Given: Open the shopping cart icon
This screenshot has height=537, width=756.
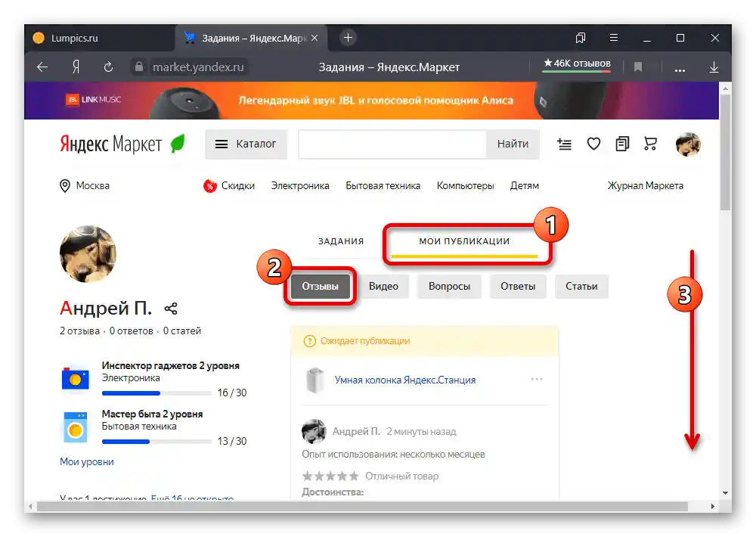Looking at the screenshot, I should point(650,143).
